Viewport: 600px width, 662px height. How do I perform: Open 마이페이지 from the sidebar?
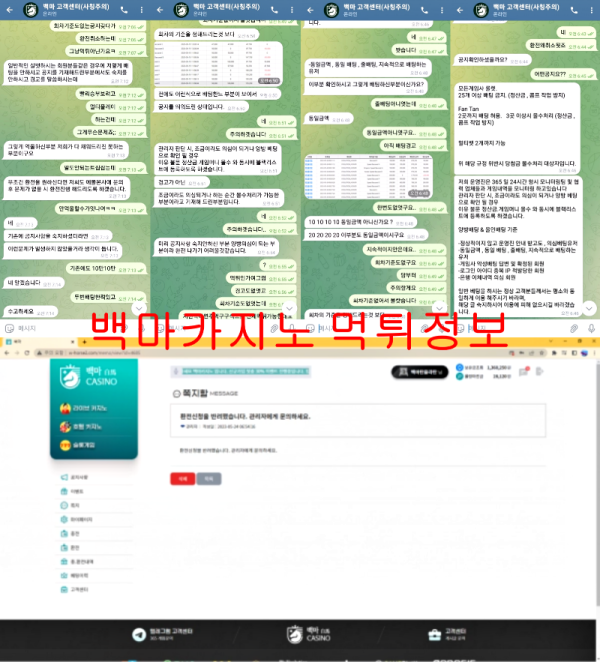[76, 519]
